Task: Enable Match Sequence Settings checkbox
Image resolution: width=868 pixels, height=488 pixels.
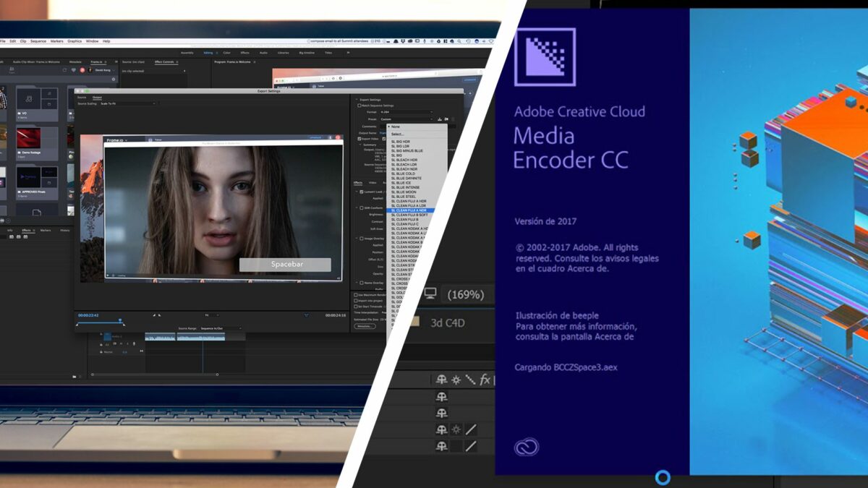Action: pos(359,106)
